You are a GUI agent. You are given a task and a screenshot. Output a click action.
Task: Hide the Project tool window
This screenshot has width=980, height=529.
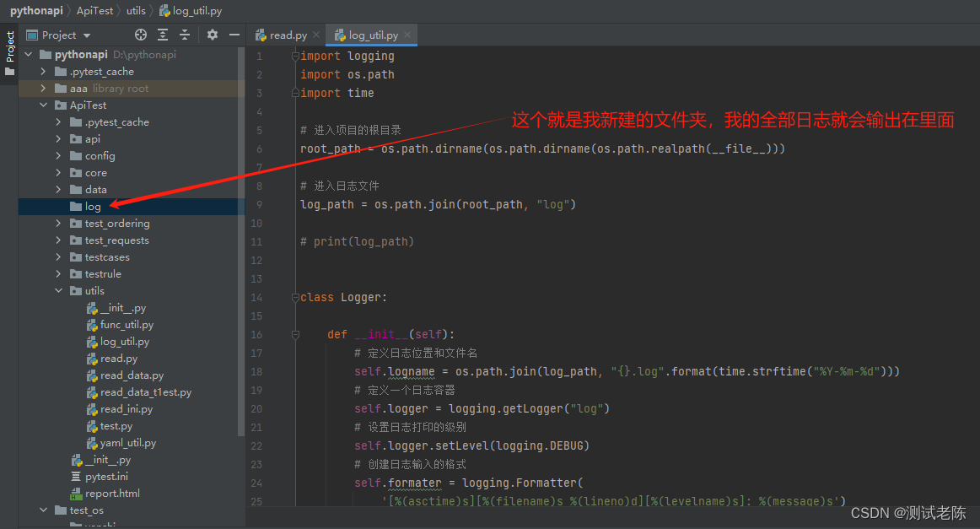coord(234,35)
